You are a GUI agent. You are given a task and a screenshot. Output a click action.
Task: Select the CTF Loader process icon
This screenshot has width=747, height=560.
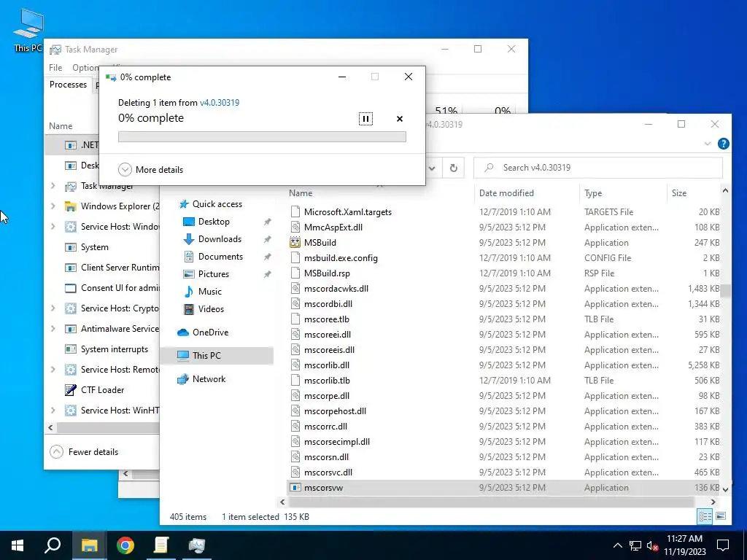point(71,390)
